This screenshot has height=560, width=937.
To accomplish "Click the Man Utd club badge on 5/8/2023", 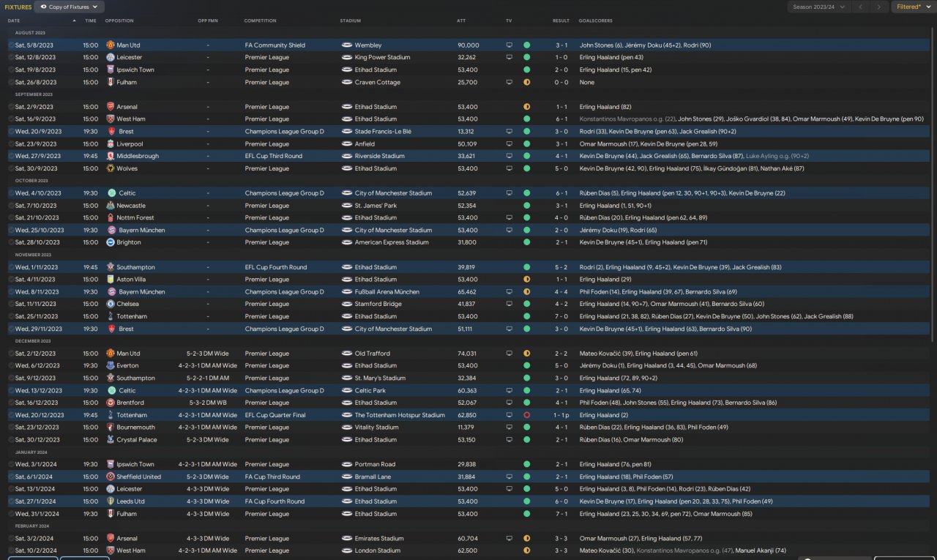I will pos(111,45).
